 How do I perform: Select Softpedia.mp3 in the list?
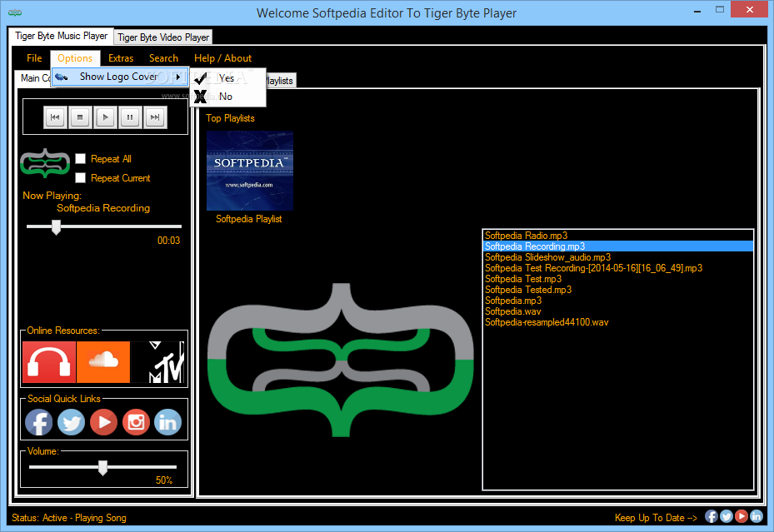(x=618, y=301)
